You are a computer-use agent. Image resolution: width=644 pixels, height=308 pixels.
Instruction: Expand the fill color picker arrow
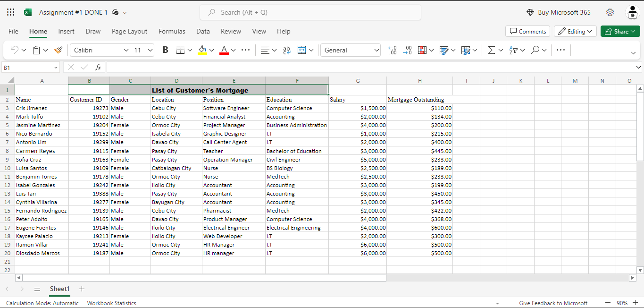coord(211,50)
